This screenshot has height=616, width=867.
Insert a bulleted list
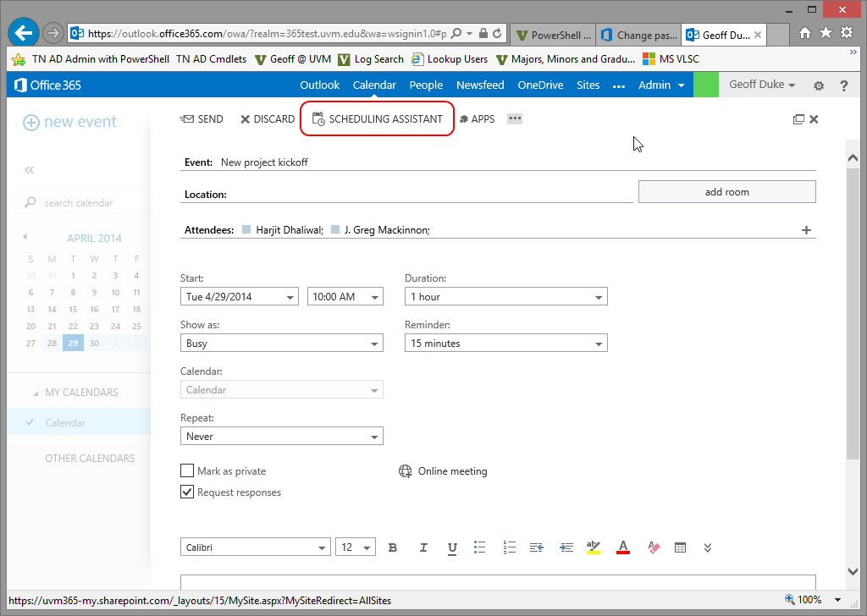(x=480, y=547)
